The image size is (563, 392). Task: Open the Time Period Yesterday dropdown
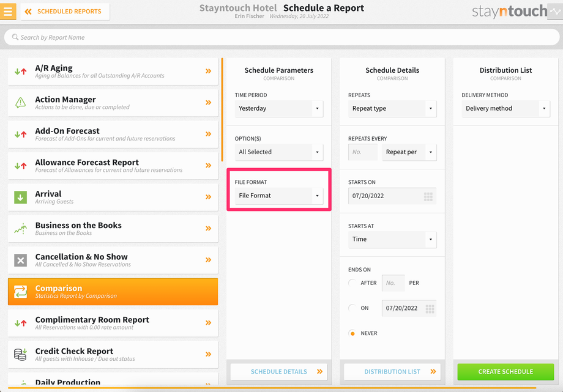[279, 108]
